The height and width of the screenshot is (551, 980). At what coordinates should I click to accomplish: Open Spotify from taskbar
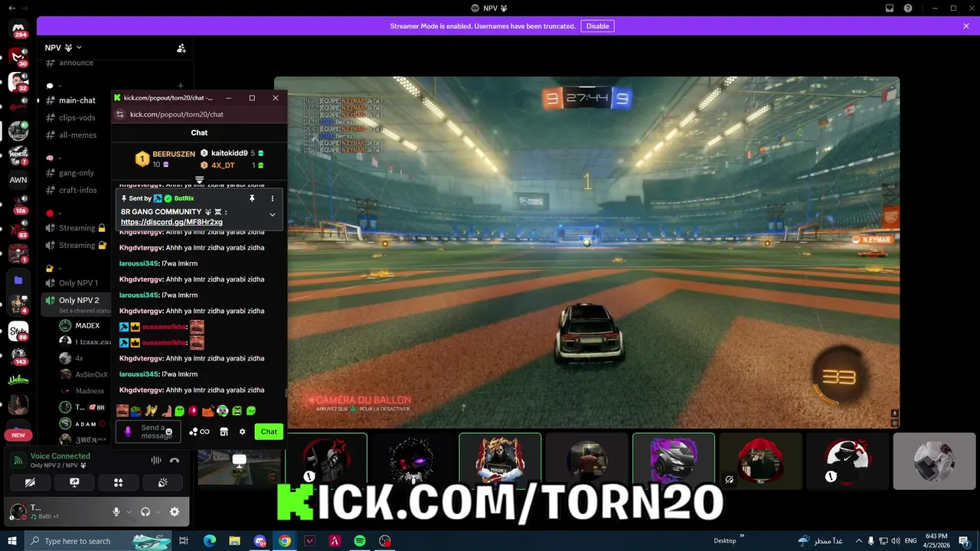click(x=360, y=541)
